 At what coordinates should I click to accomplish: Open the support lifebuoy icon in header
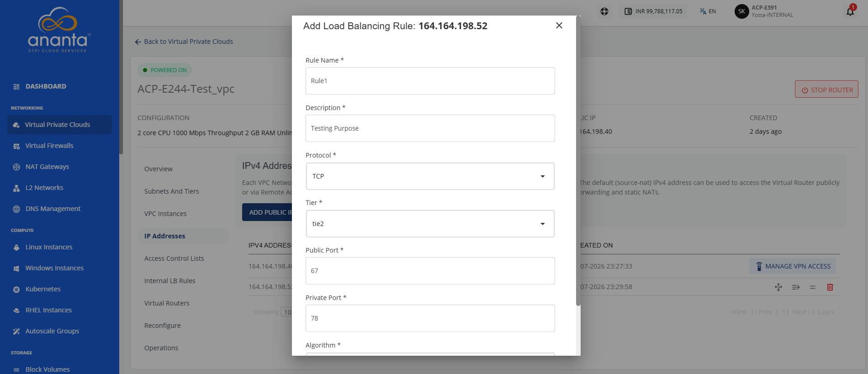tap(604, 11)
